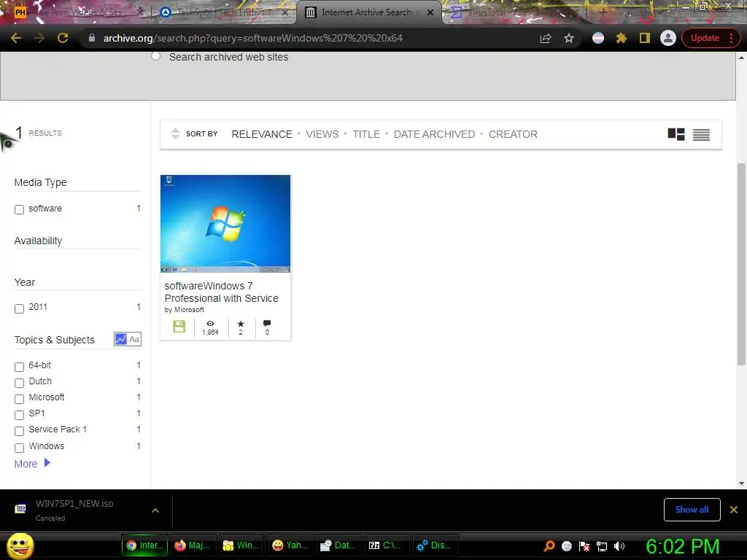View the site lock information
The height and width of the screenshot is (560, 747).
pyautogui.click(x=92, y=38)
